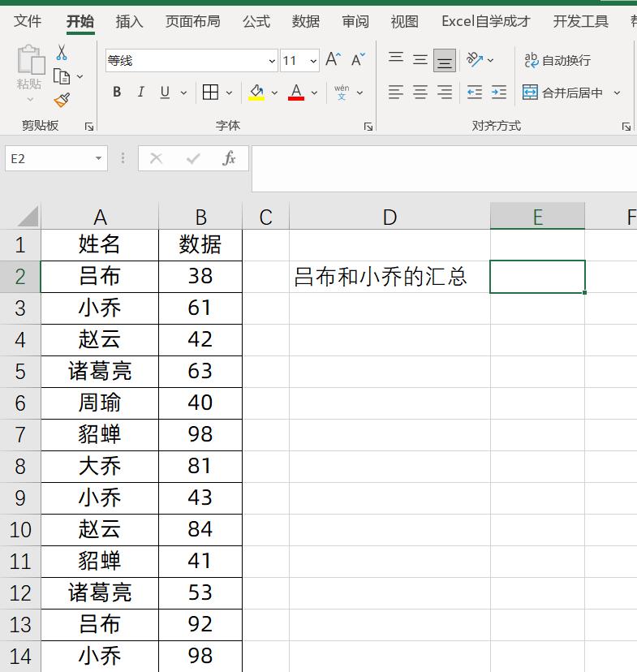Click the wén phonetic guide icon
This screenshot has width=637, height=672.
[342, 93]
